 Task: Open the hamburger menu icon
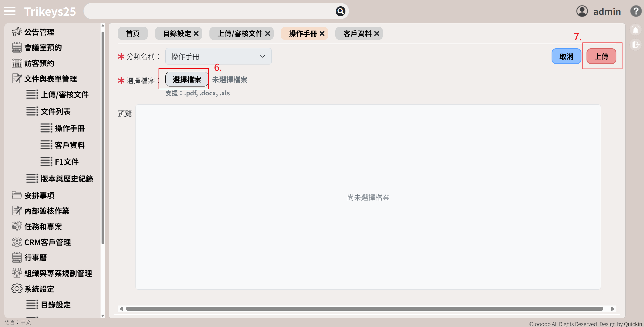(x=10, y=11)
